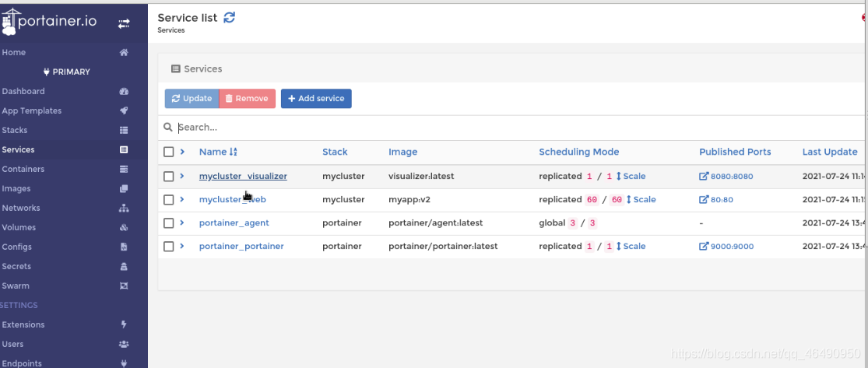
Task: Click the Users group icon
Action: point(124,344)
